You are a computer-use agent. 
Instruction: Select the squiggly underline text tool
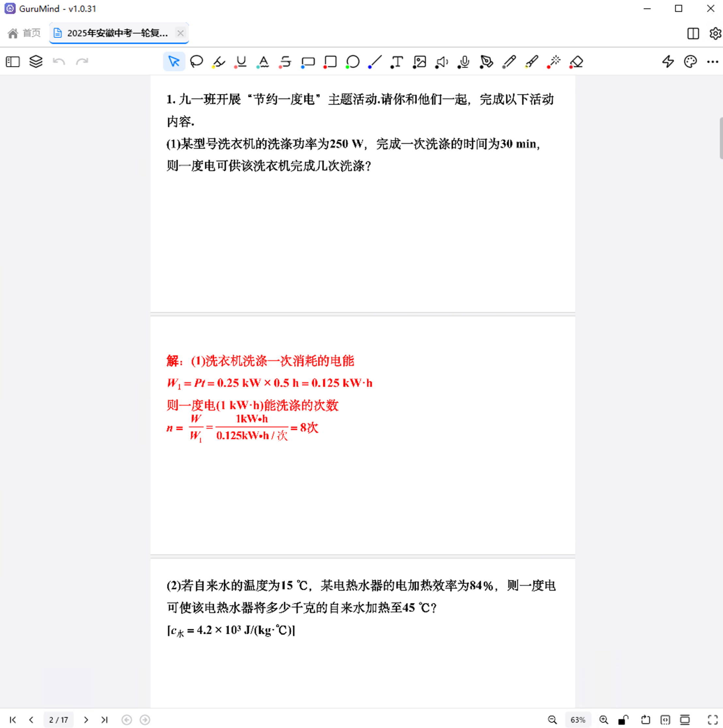pyautogui.click(x=263, y=61)
